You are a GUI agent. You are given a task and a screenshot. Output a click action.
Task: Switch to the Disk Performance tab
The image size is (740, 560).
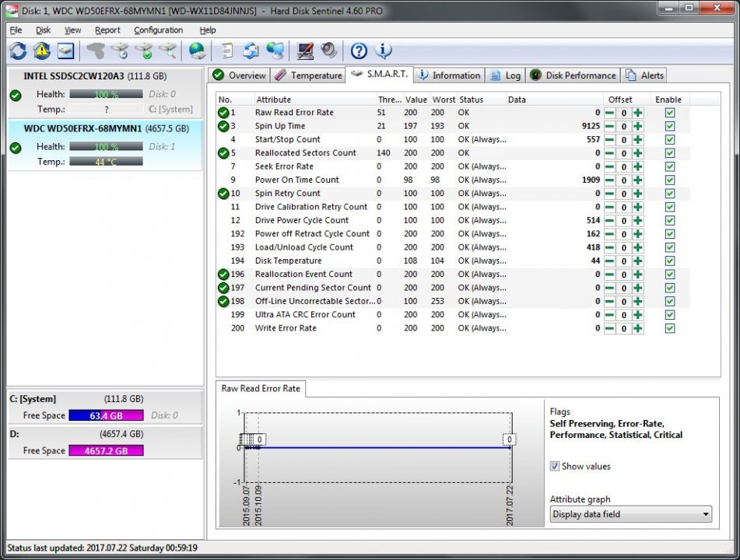pyautogui.click(x=573, y=75)
